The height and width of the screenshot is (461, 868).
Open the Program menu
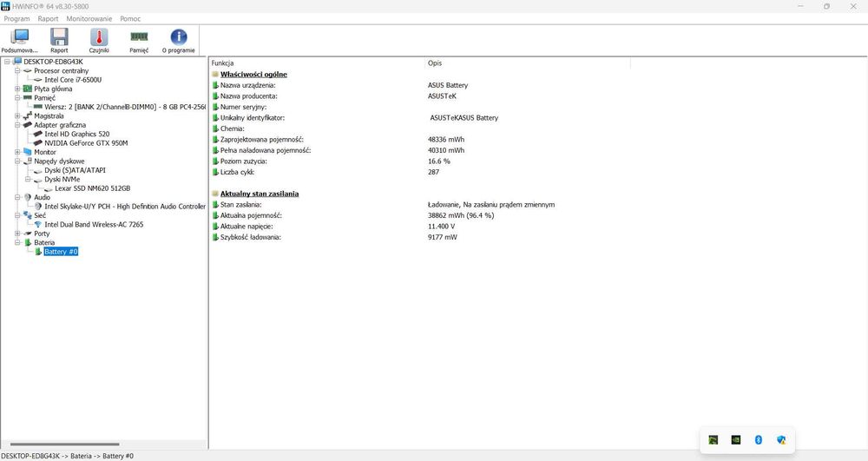click(x=16, y=19)
